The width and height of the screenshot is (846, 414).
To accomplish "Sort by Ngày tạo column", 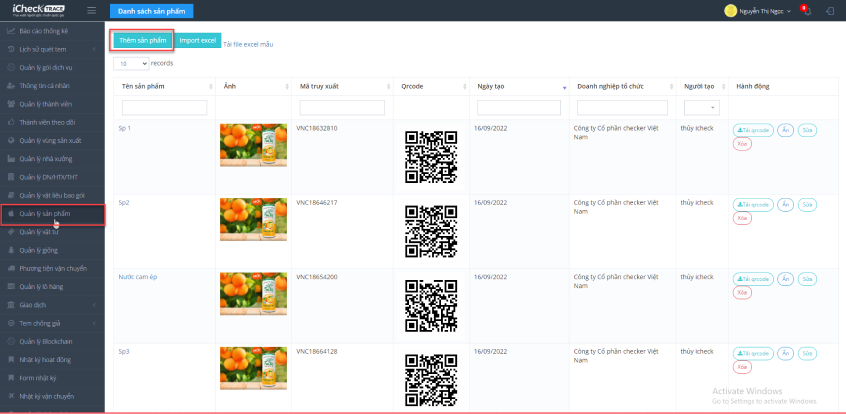I will click(519, 86).
